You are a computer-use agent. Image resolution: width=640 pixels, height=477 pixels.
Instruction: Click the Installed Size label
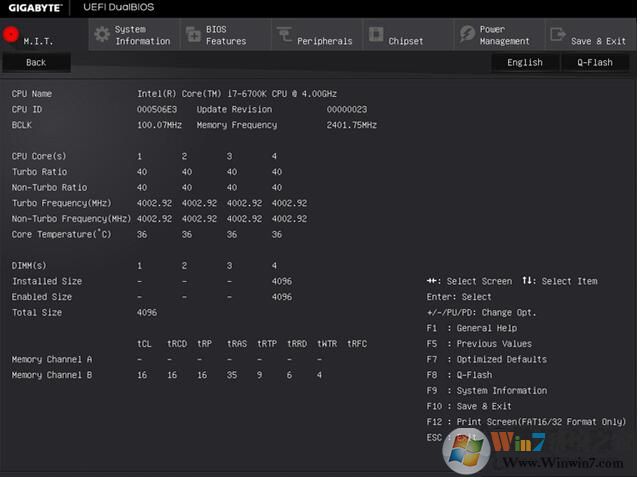(47, 281)
